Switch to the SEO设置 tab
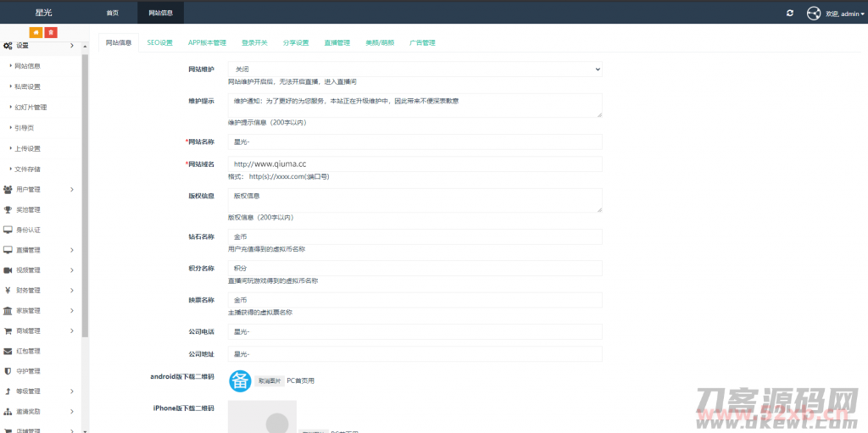Viewport: 868px width, 433px height. (160, 42)
